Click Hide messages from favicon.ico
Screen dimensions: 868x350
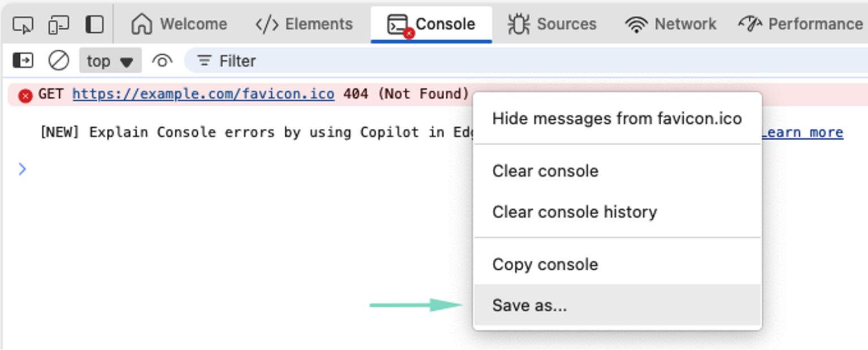pos(617,119)
